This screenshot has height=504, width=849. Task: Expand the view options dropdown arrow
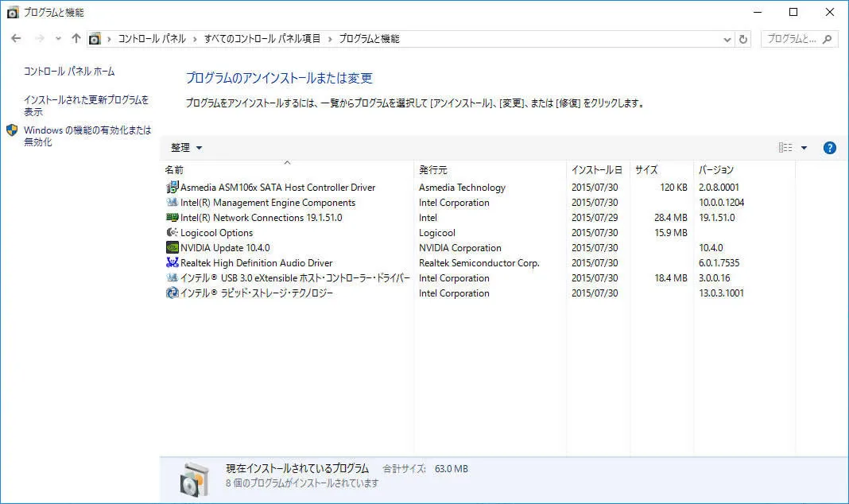(x=804, y=148)
